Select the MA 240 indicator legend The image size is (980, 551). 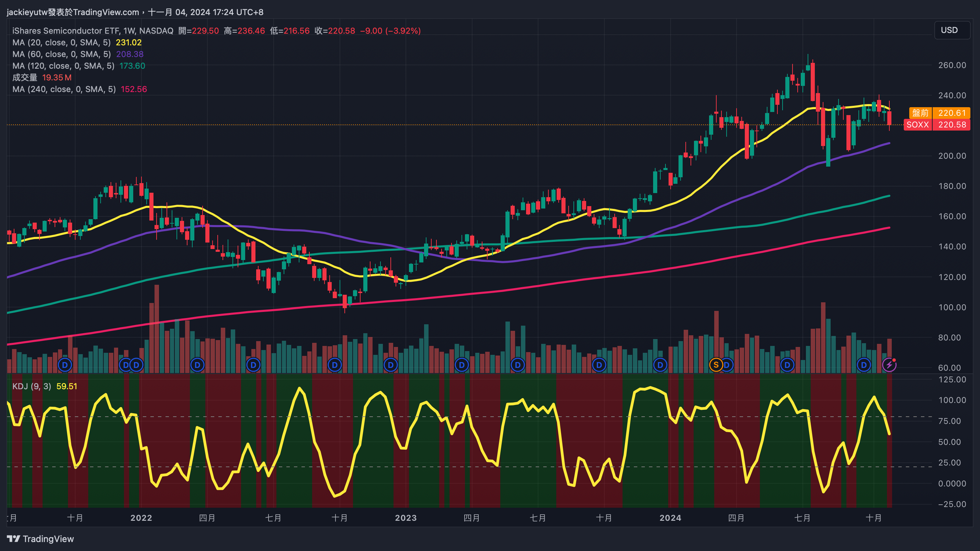64,89
